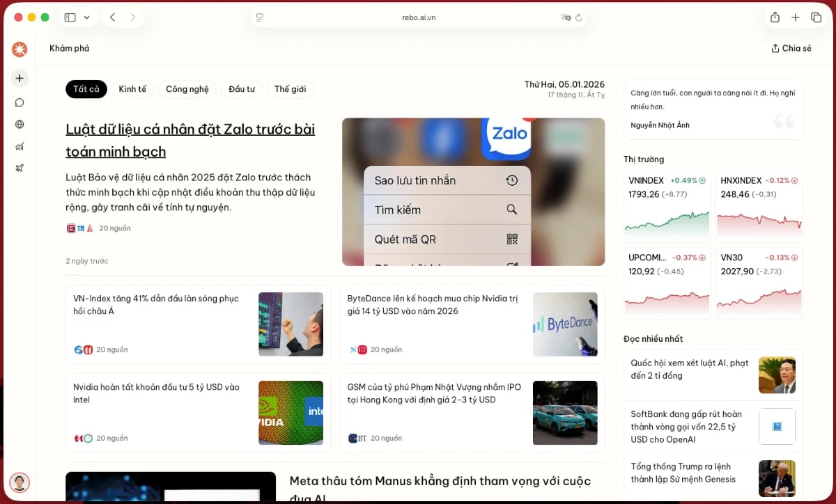Viewport: 836px width, 504px height.
Task: Toggle the Safari sidebar panel
Action: click(70, 17)
